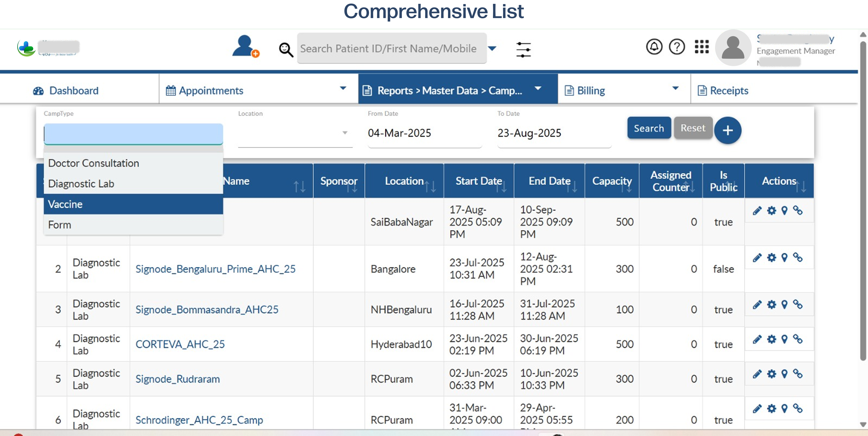
Task: Sort table by Capacity column
Action: [x=612, y=181]
